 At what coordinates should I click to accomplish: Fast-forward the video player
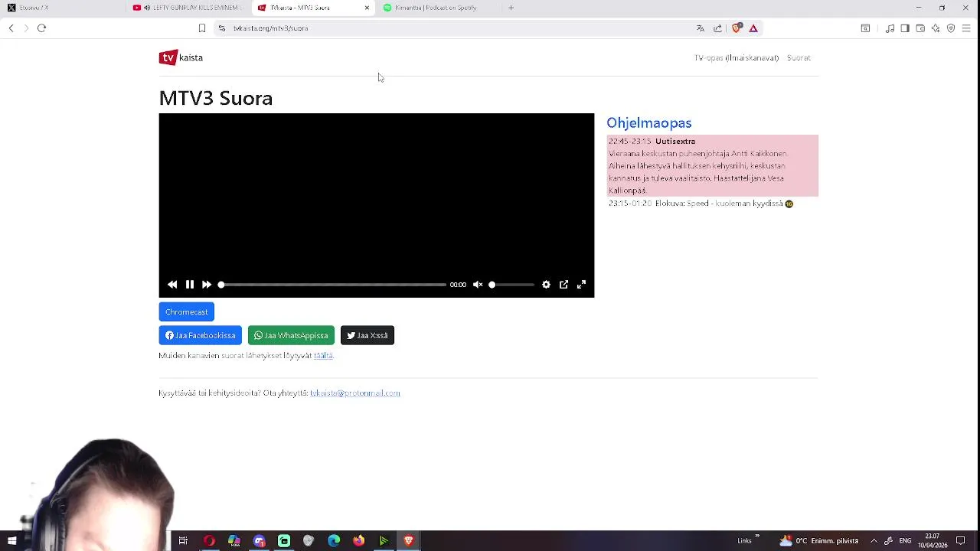point(207,285)
